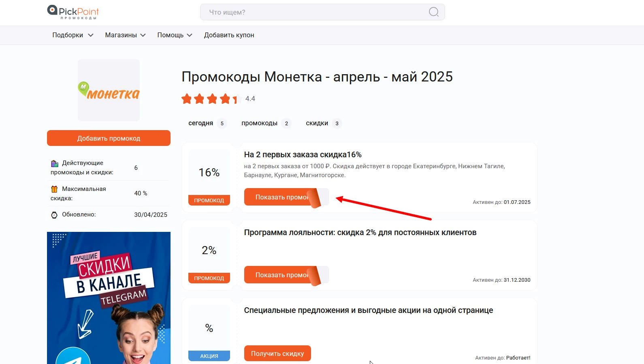The image size is (644, 364).
Task: Click the Получить скидку button
Action: [277, 353]
